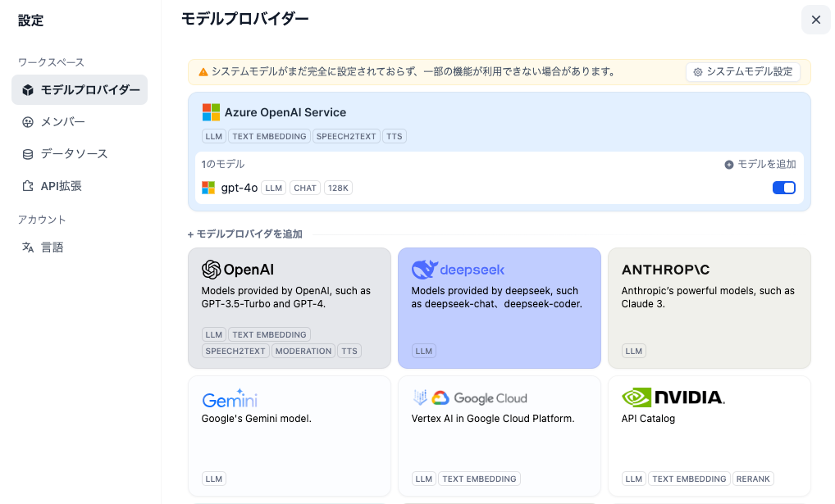Click the TTS tag under Azure OpenAI Service
Viewport: 835px width, 504px height.
tap(394, 136)
